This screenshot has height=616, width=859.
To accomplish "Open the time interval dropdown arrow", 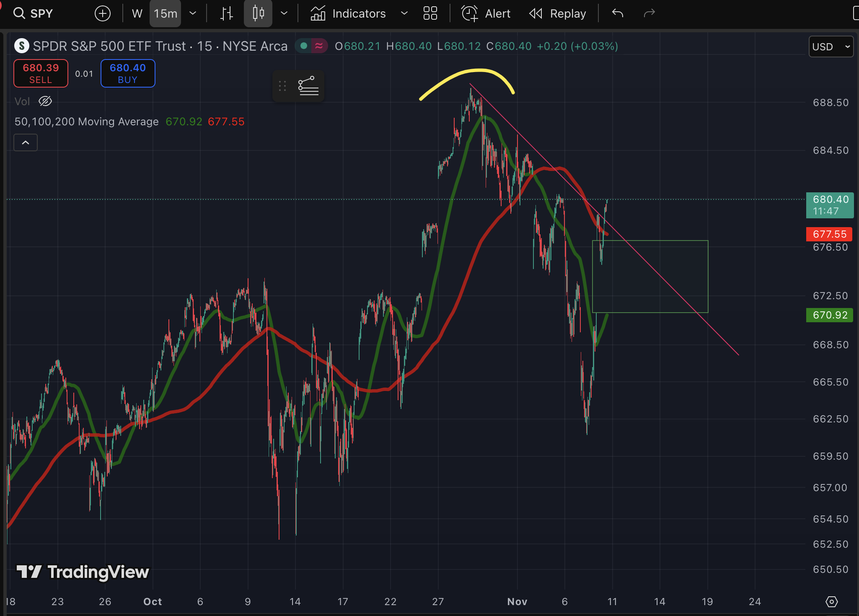I will click(x=193, y=13).
